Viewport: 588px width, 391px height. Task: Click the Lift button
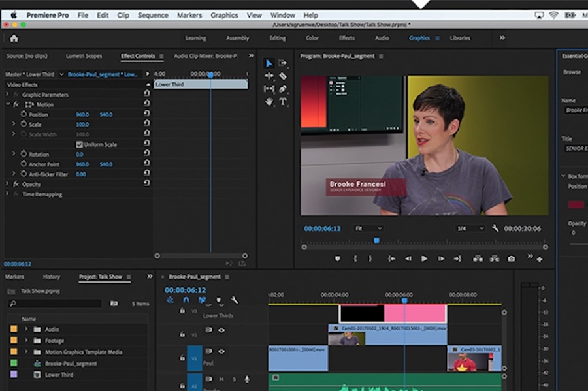tap(478, 258)
